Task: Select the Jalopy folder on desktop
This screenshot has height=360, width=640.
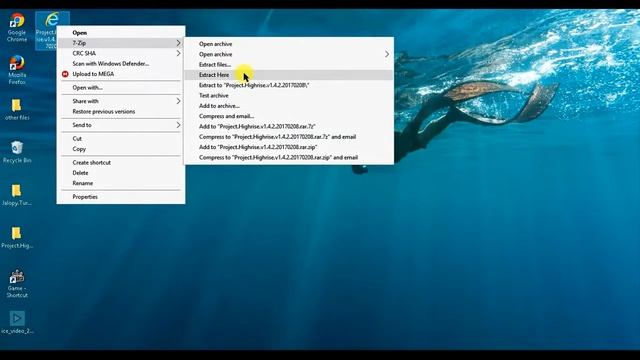Action: pyautogui.click(x=17, y=191)
